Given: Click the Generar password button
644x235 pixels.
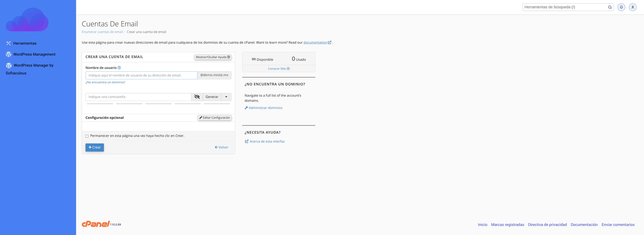Looking at the screenshot, I should (x=212, y=97).
